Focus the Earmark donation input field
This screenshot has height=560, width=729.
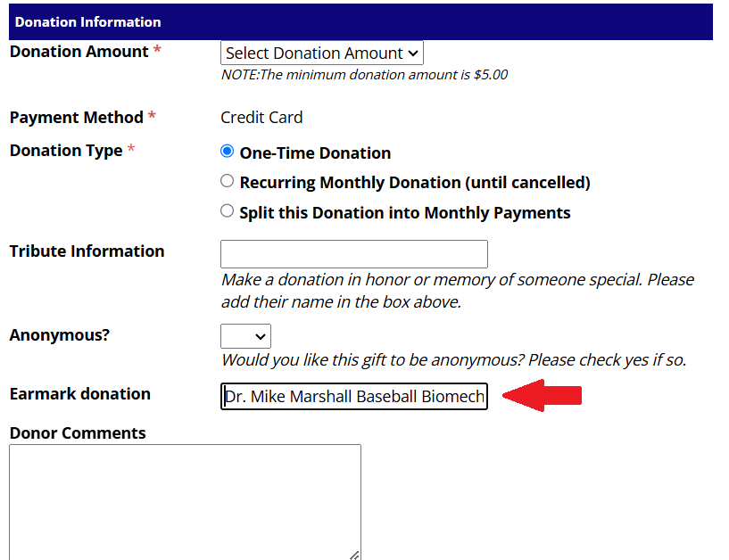click(x=353, y=397)
